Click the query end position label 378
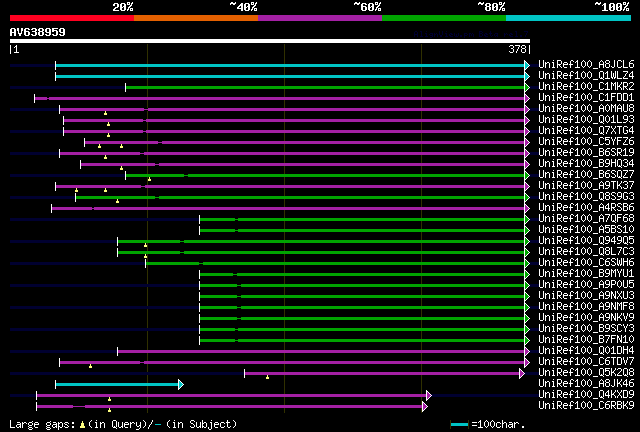The width and height of the screenshot is (640, 432). (x=517, y=49)
